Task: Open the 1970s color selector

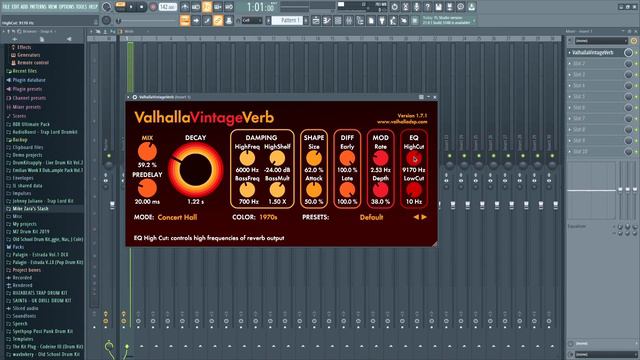Action: click(x=268, y=218)
